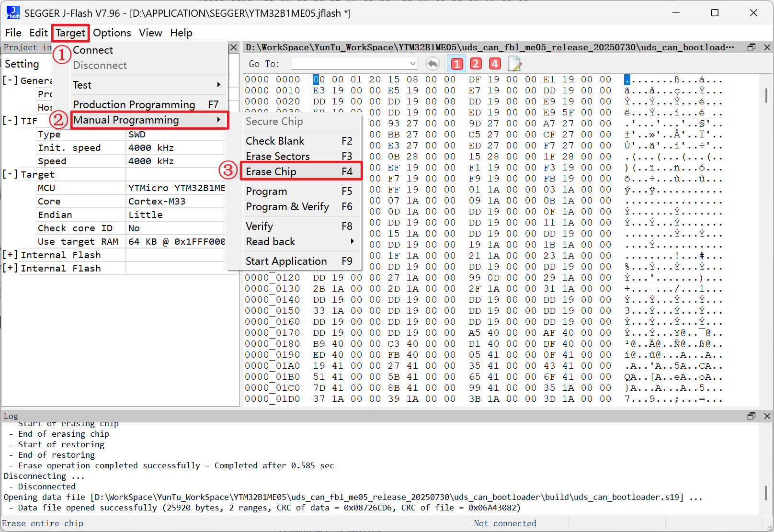
Task: Click address 0000_0180 in hex view
Action: pos(273,344)
